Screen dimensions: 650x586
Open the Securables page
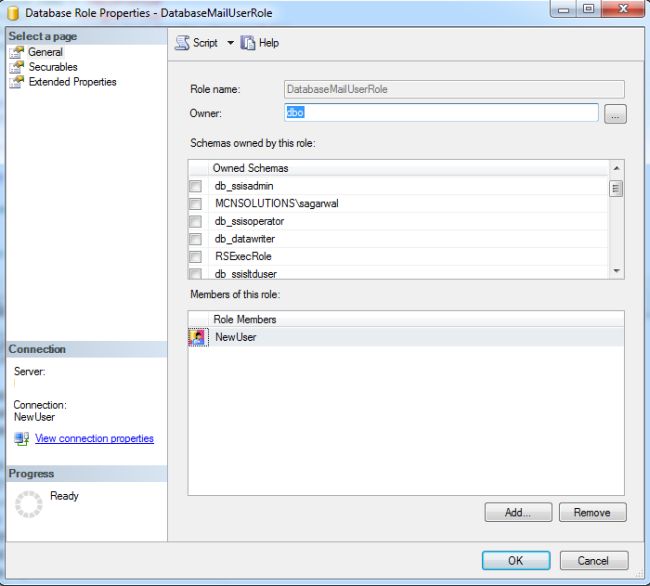(53, 67)
